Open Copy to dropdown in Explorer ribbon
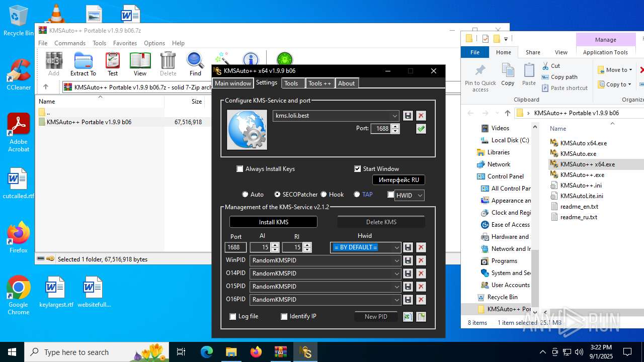The width and height of the screenshot is (644, 362). pyautogui.click(x=615, y=84)
